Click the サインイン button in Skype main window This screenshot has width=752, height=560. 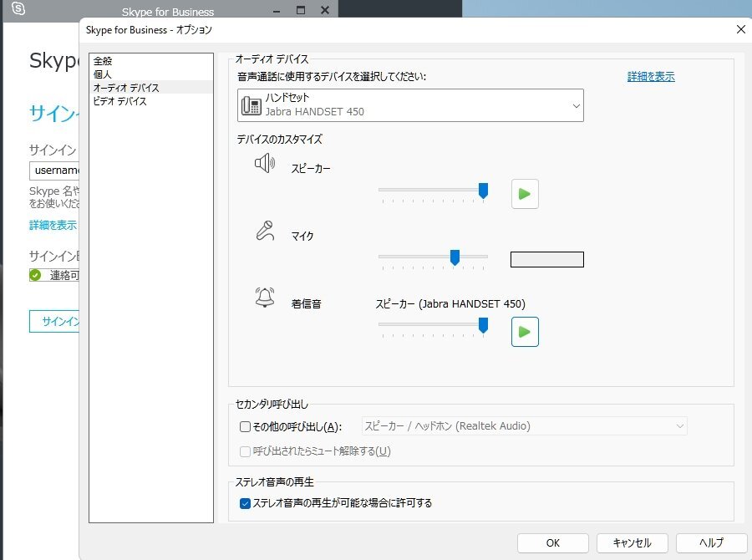(54, 322)
